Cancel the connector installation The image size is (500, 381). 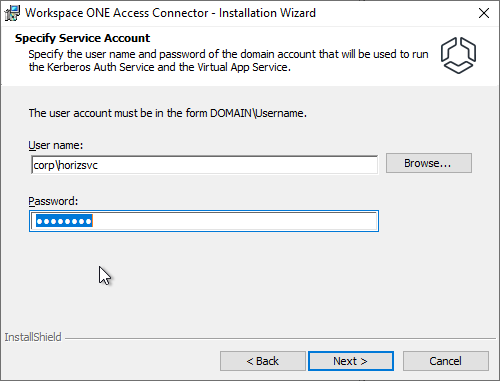pos(446,361)
